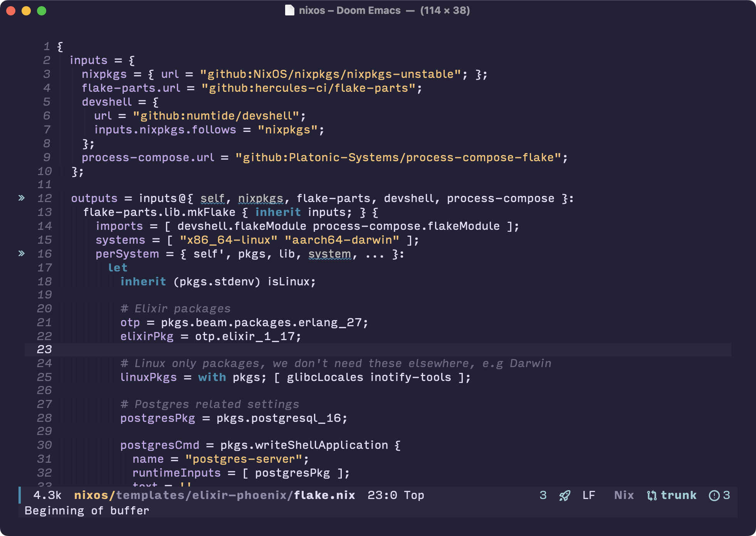Click the string "github:hercules-ci/flake-parts"
This screenshot has width=756, height=536.
click(x=308, y=88)
